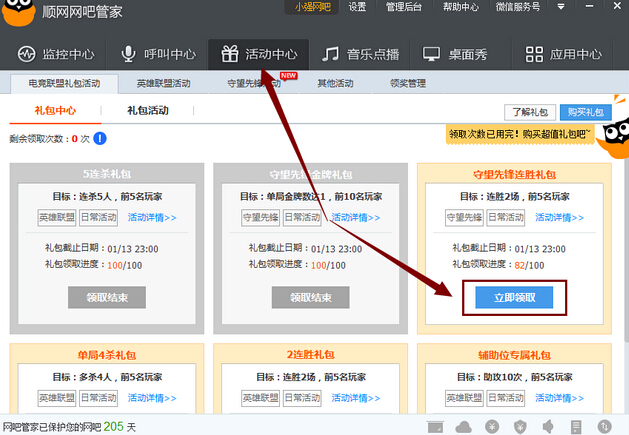629x435 pixels.
Task: Open the 桌面秀 desktop show section
Action: click(455, 54)
